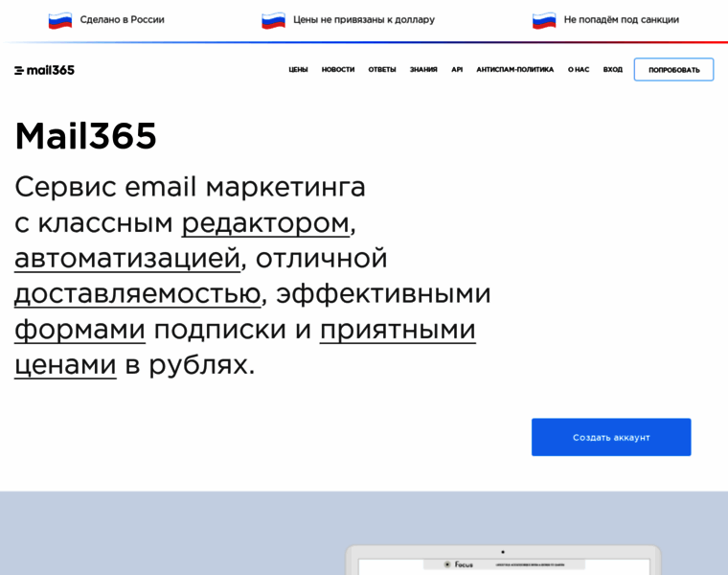Open the API navigation item
The height and width of the screenshot is (575, 728).
(x=457, y=70)
